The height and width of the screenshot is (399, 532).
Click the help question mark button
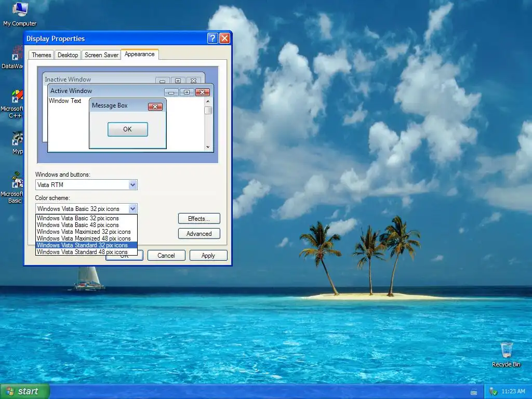(x=212, y=38)
